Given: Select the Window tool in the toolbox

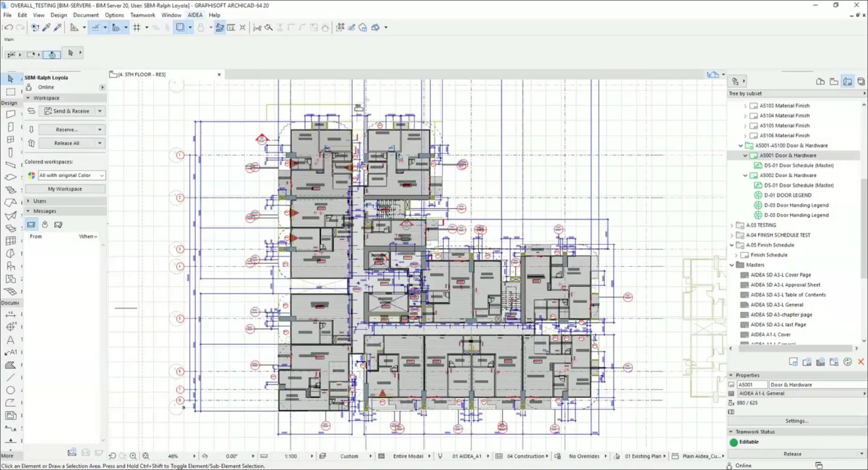Looking at the screenshot, I should (x=10, y=139).
